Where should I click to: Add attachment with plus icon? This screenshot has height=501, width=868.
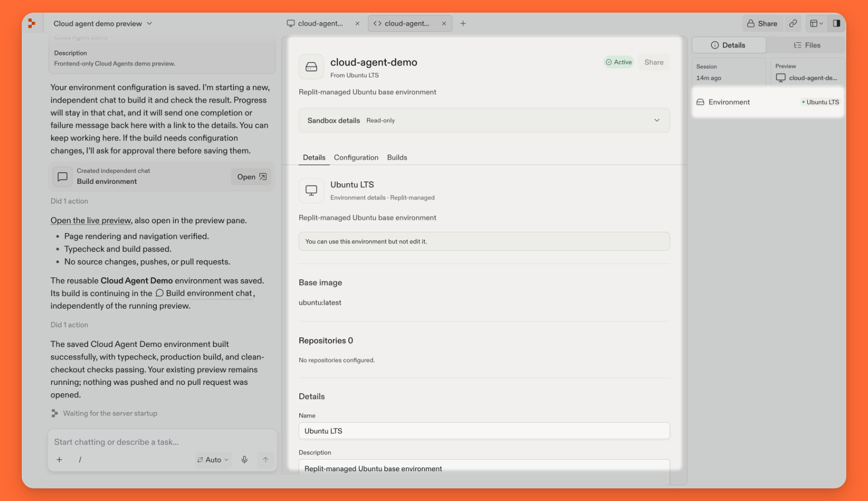pos(60,460)
